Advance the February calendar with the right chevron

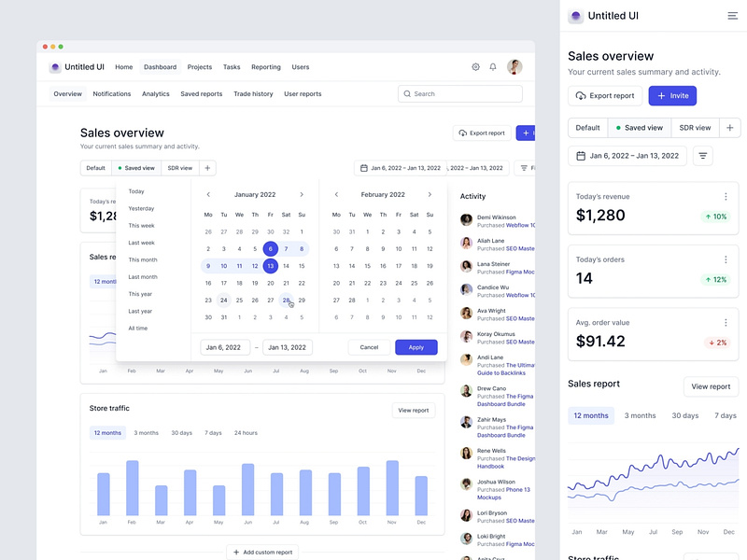(430, 194)
